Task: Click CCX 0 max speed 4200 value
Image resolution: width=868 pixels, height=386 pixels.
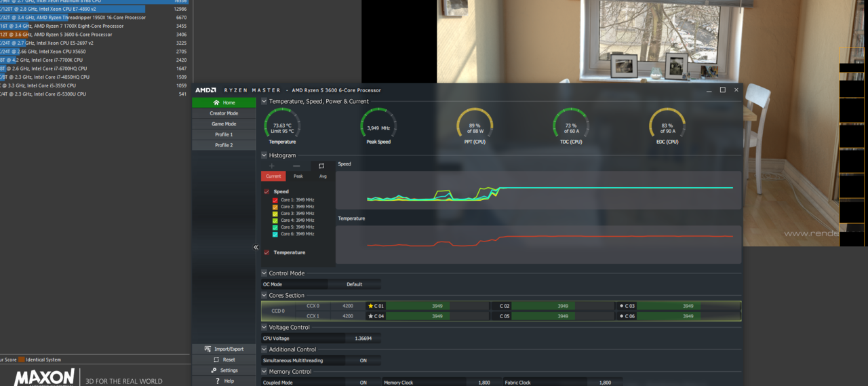Action: [x=348, y=306]
